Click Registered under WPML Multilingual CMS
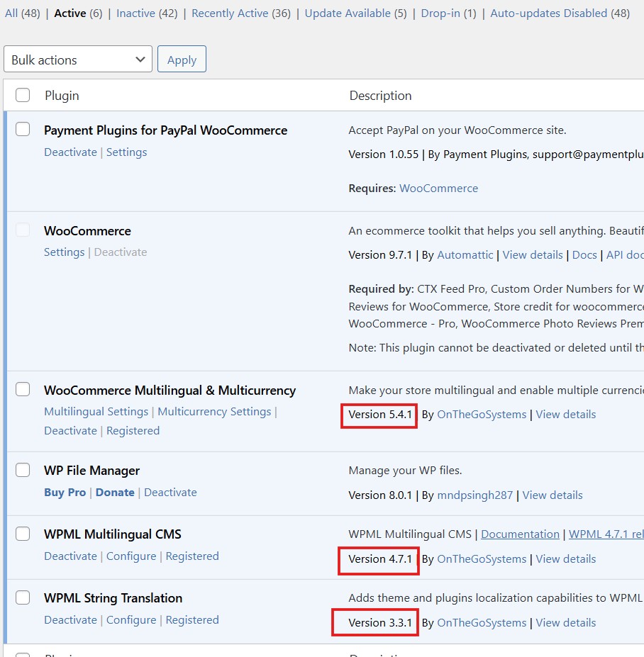The height and width of the screenshot is (657, 644). click(192, 556)
